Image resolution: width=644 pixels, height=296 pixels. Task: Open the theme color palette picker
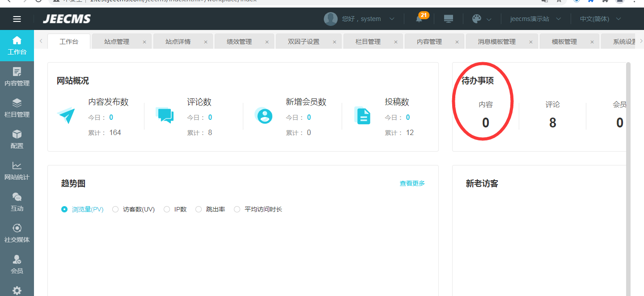click(x=477, y=19)
